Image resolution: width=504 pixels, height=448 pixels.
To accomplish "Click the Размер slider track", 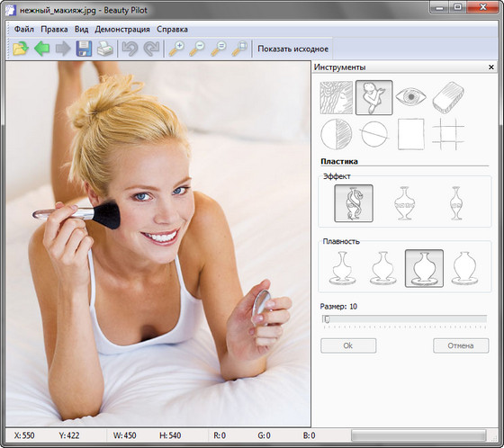I will 404,319.
